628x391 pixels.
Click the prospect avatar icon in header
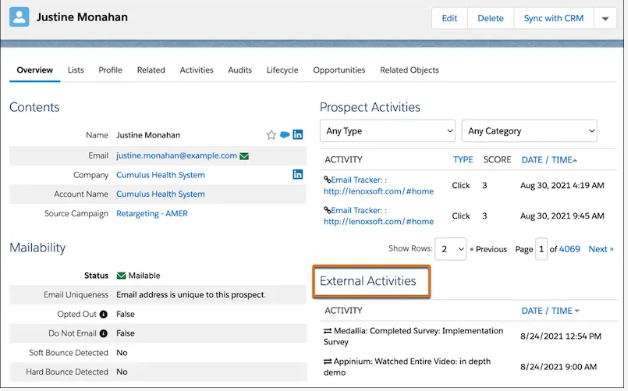[x=19, y=17]
